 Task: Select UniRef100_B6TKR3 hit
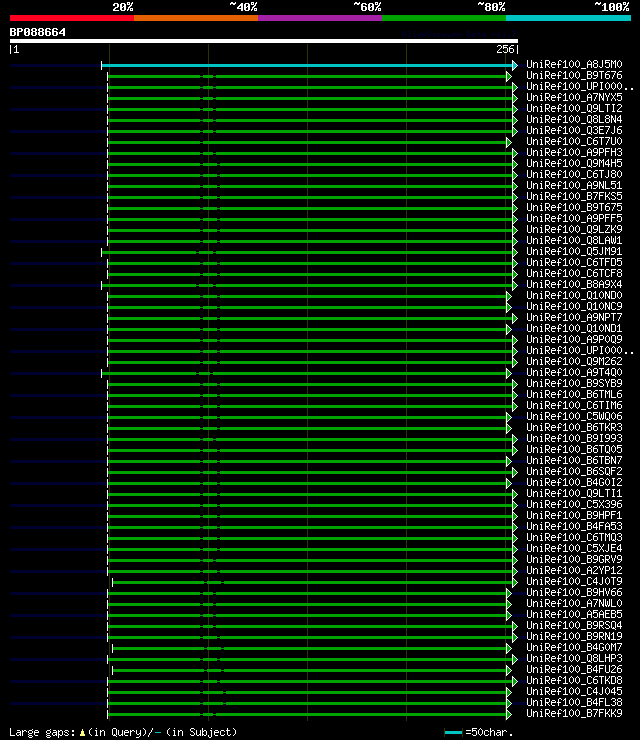click(x=574, y=428)
